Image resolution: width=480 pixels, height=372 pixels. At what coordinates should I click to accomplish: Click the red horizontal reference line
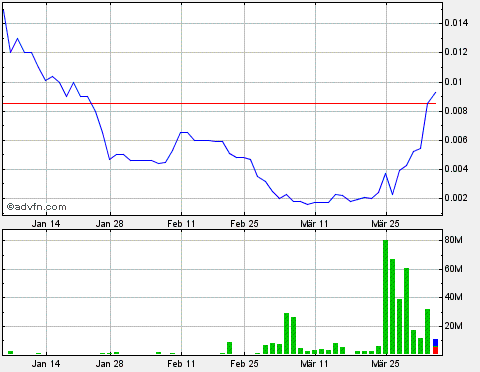219,104
